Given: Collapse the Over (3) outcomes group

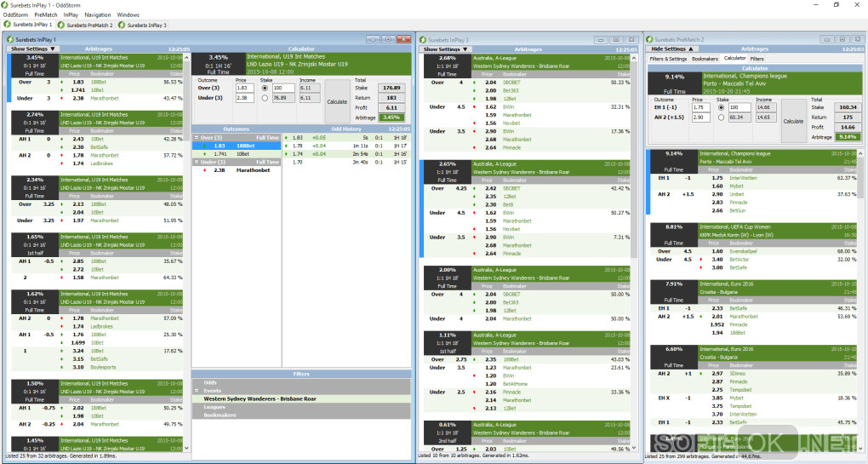Looking at the screenshot, I should 196,137.
